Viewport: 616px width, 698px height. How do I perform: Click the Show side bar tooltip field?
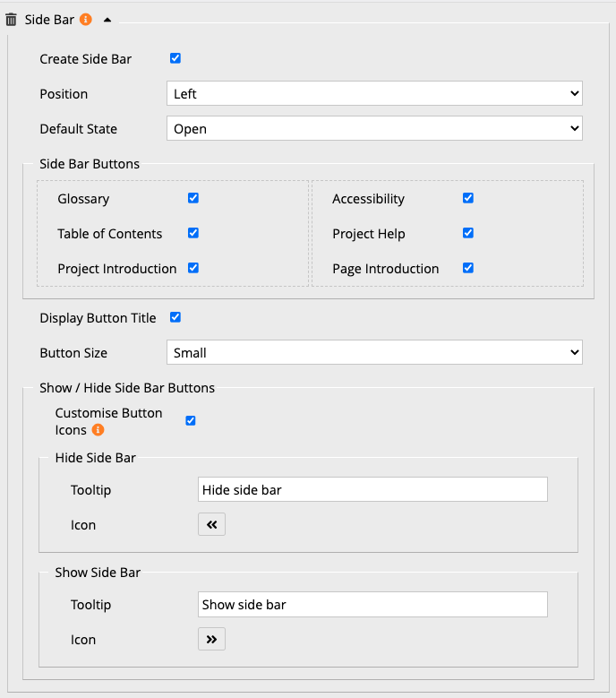pos(372,604)
